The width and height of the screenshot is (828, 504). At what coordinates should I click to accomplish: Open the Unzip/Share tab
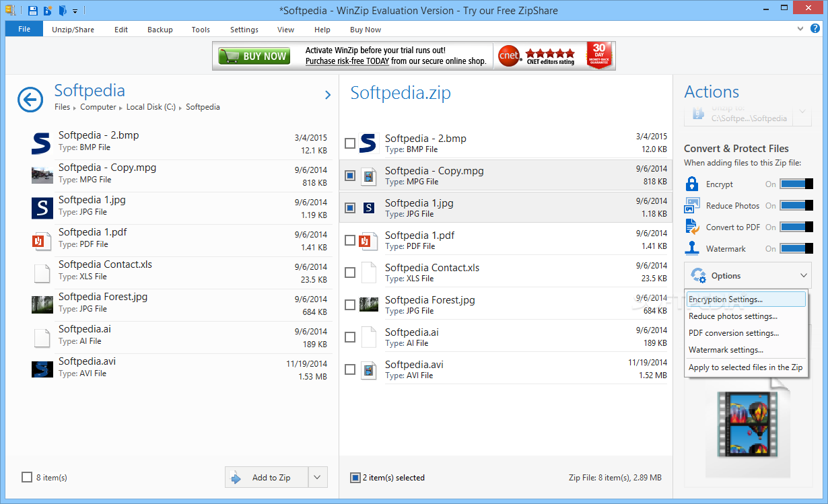(x=73, y=30)
